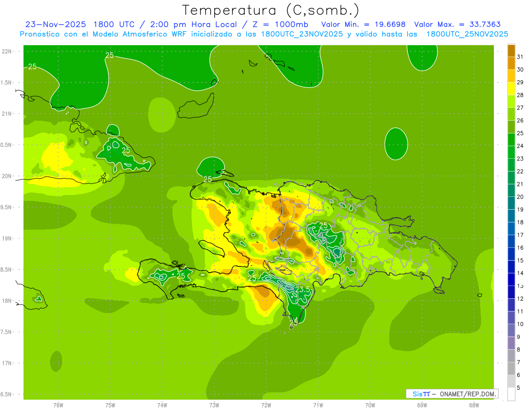
Task: Click the '23.5' contour label
Action: point(303,290)
